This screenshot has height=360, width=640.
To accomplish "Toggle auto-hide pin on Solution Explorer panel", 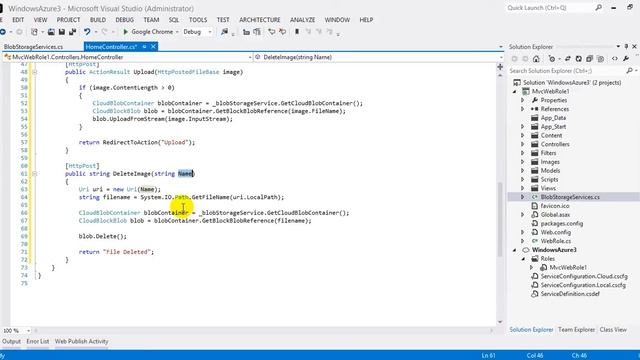I will (626, 47).
